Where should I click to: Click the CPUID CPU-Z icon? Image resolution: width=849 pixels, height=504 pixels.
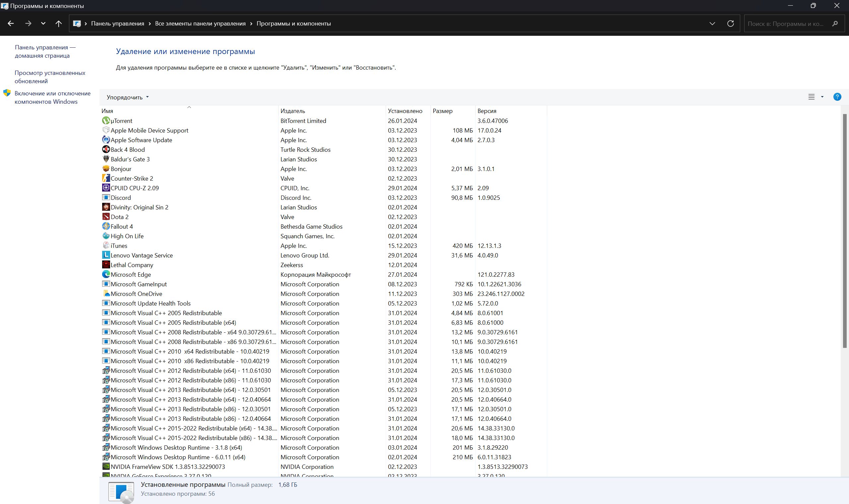pos(106,188)
